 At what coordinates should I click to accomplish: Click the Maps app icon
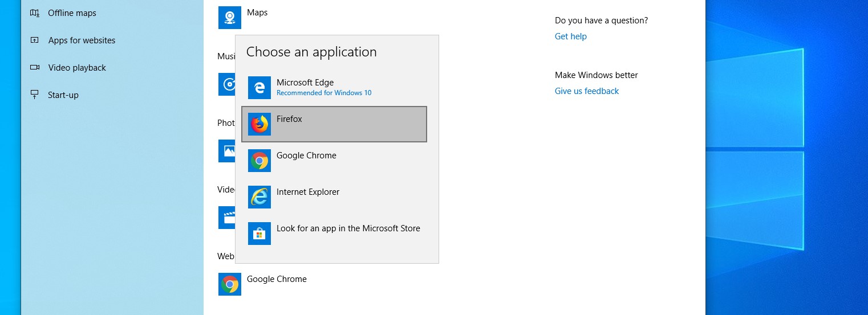pos(230,18)
